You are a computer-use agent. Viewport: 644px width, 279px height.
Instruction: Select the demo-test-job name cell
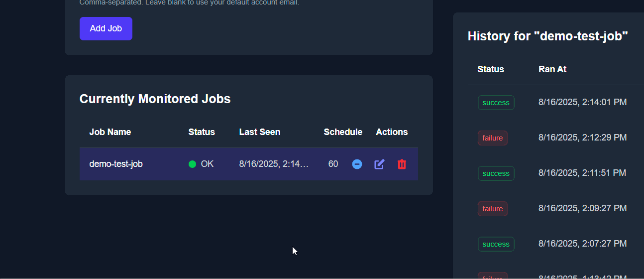pyautogui.click(x=116, y=163)
